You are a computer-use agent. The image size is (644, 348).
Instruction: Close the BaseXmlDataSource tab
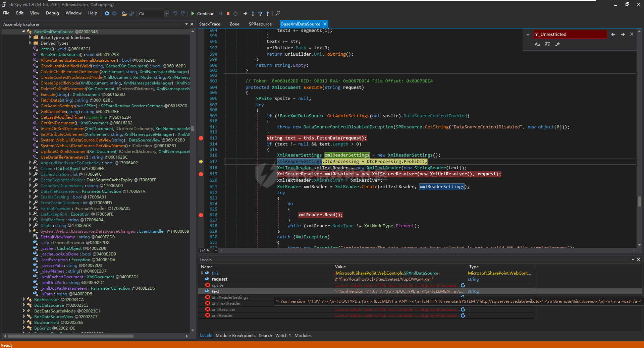325,24
